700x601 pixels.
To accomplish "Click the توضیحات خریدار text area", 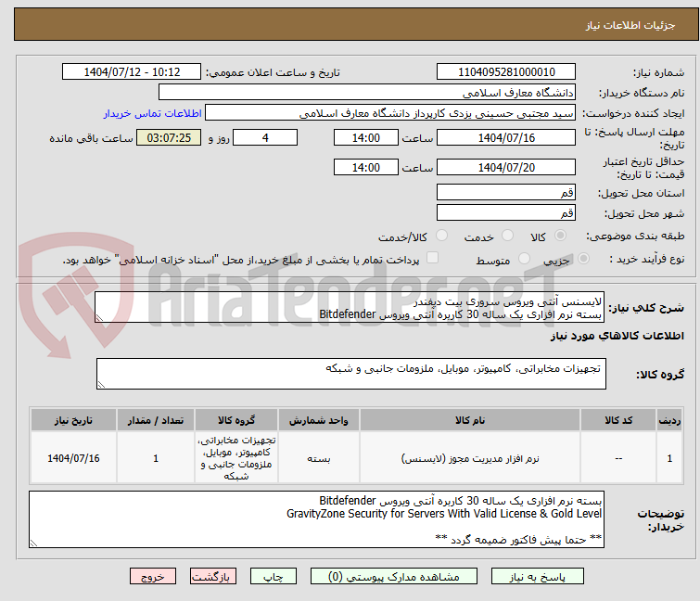I will pyautogui.click(x=316, y=519).
